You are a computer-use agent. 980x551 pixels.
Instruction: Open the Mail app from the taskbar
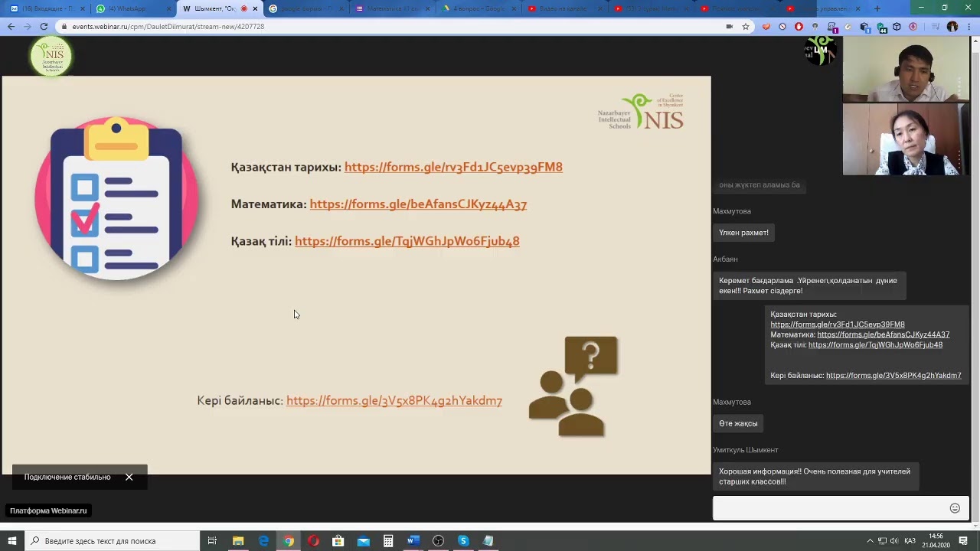click(x=364, y=541)
